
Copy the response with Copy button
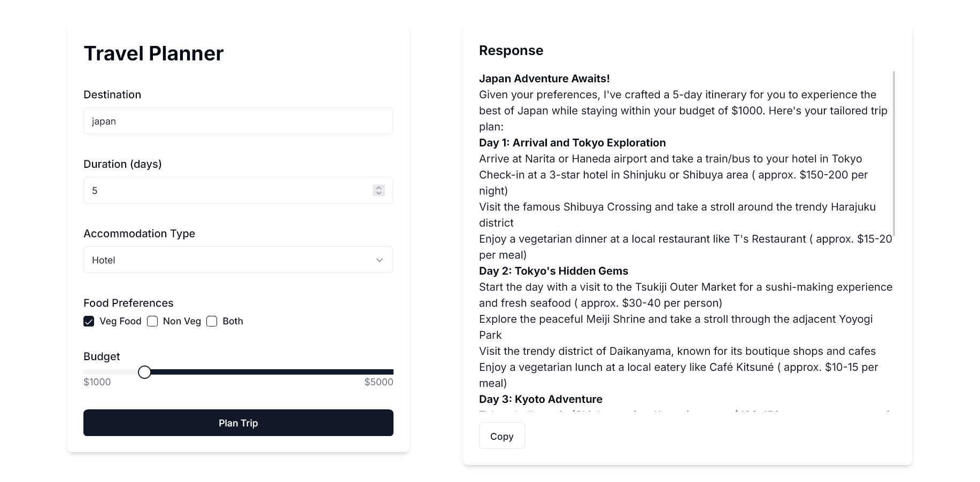[501, 436]
